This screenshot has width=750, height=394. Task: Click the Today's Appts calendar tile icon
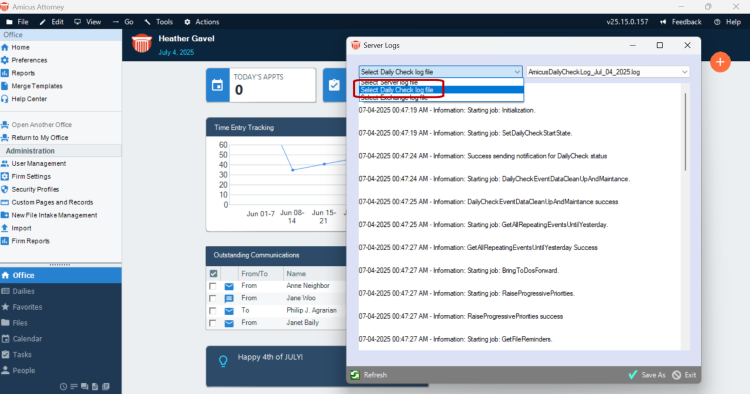218,85
